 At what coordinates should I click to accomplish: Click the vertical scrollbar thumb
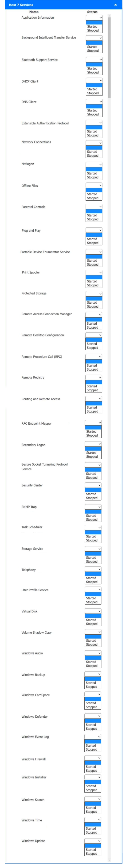[x=109, y=58]
